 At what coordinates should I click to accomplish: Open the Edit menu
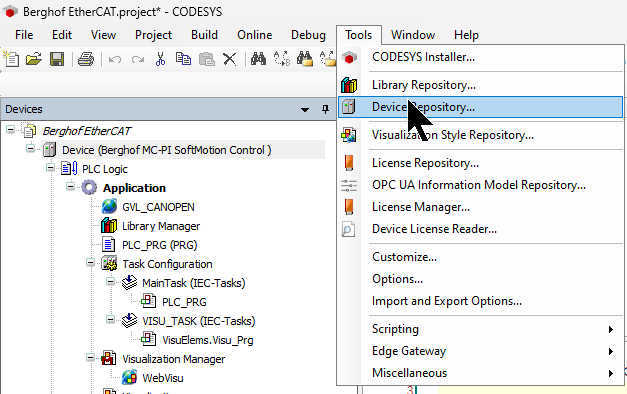point(62,35)
